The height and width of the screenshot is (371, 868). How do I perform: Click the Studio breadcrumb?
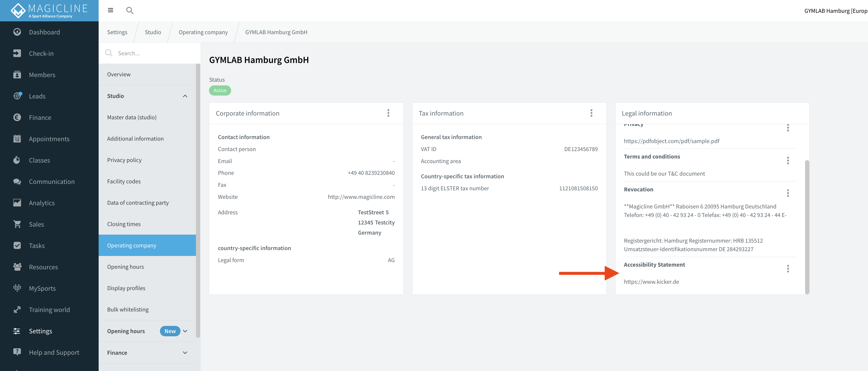[153, 32]
